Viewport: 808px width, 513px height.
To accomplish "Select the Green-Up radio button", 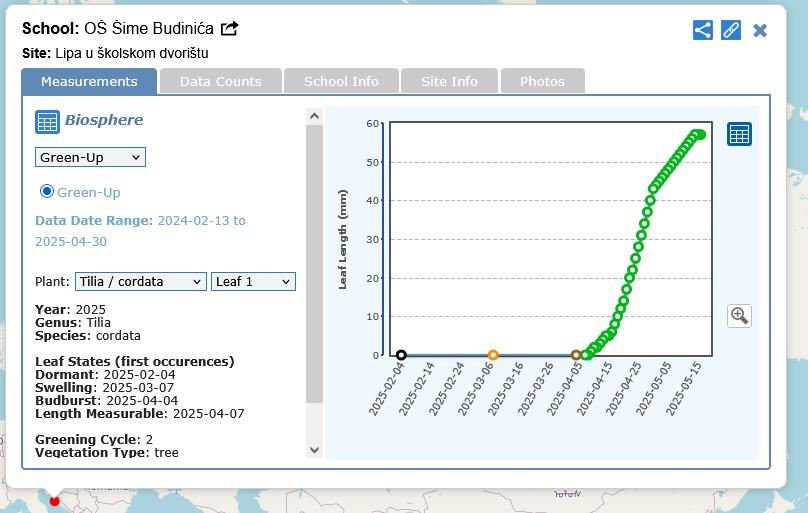I will [46, 191].
